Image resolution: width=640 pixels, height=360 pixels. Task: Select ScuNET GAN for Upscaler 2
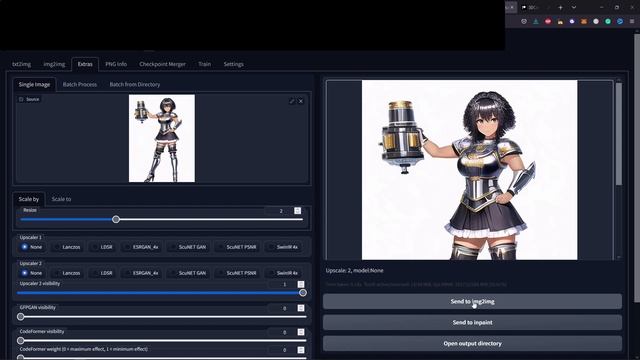click(188, 273)
